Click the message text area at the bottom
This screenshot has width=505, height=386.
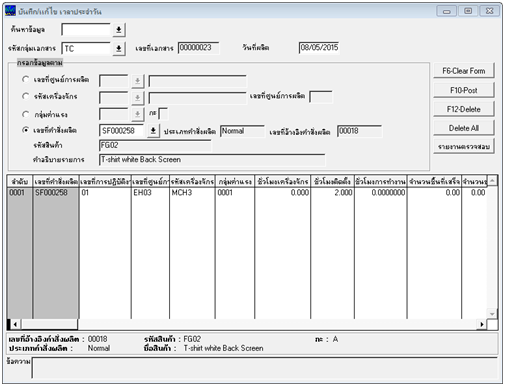(265, 367)
